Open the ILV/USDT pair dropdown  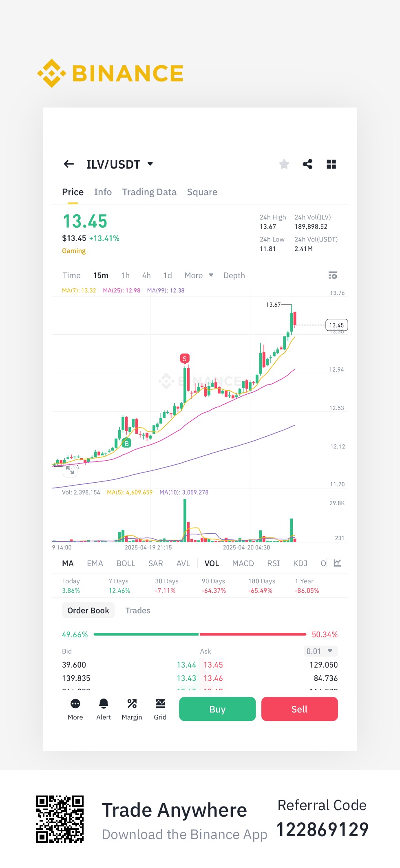coord(150,164)
